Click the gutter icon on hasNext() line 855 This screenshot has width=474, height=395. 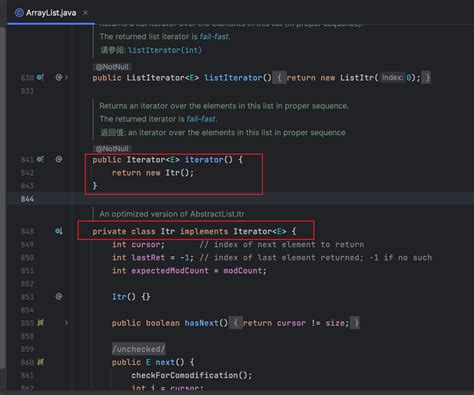tap(40, 323)
